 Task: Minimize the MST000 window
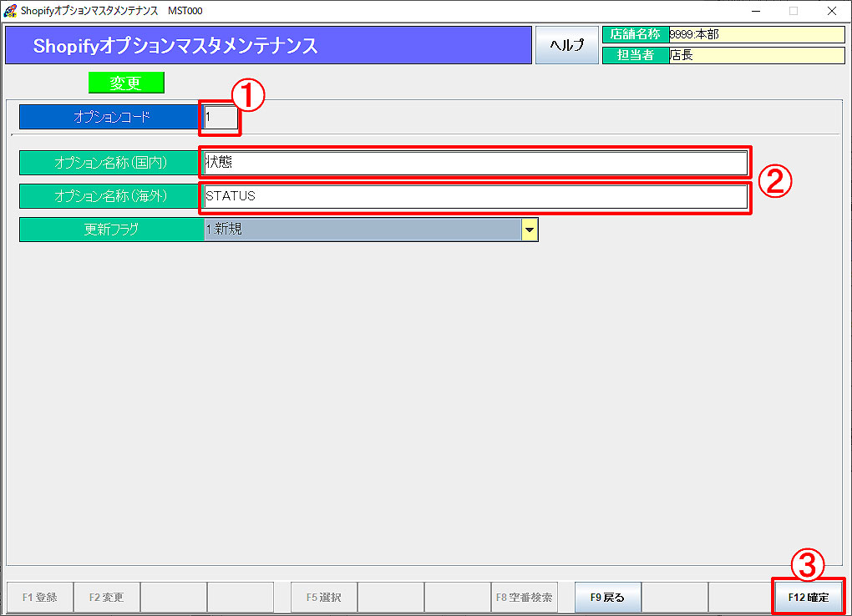point(756,11)
